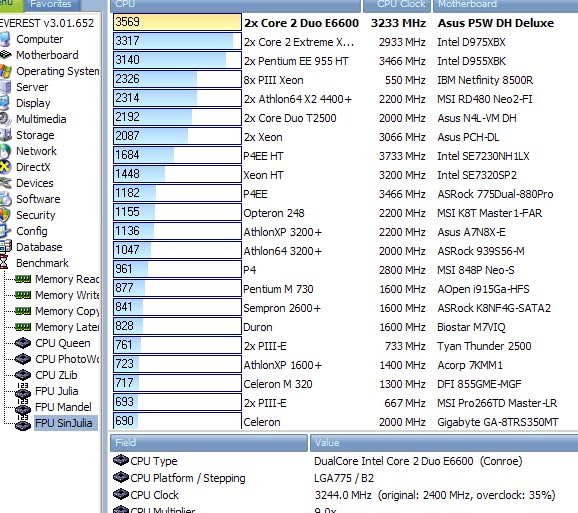Click the Benchmark hourglass icon
This screenshot has height=513, width=578.
(4, 263)
